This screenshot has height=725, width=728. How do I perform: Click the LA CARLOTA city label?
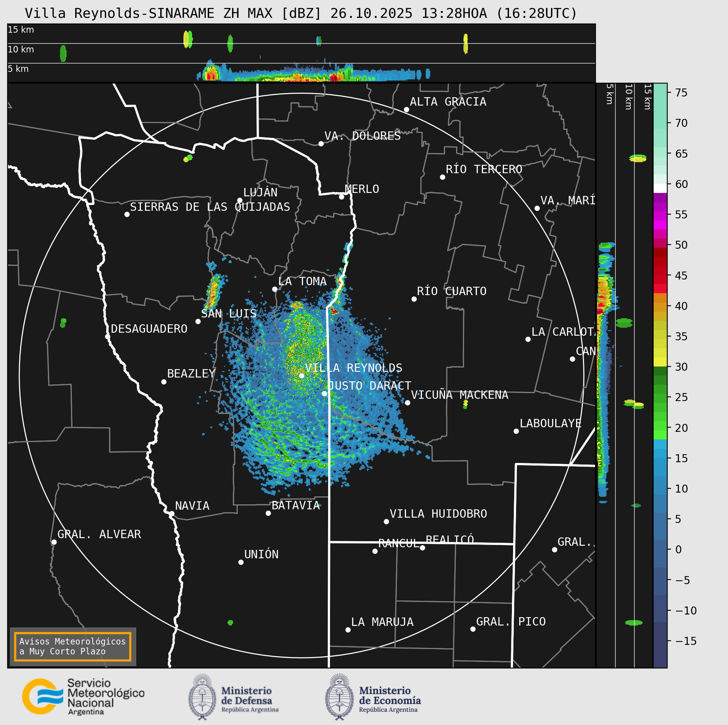click(x=564, y=332)
